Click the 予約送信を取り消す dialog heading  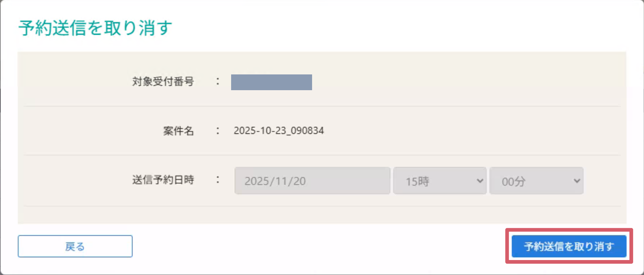tap(95, 28)
